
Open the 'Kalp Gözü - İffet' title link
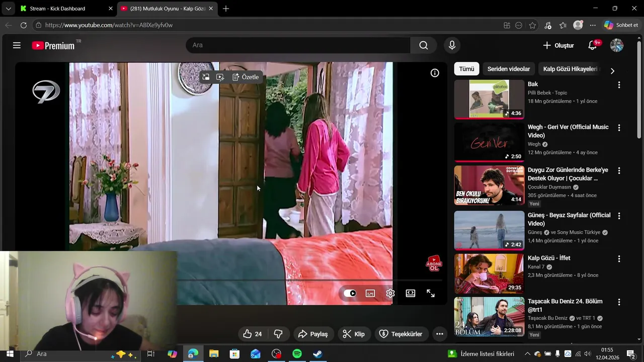click(549, 258)
